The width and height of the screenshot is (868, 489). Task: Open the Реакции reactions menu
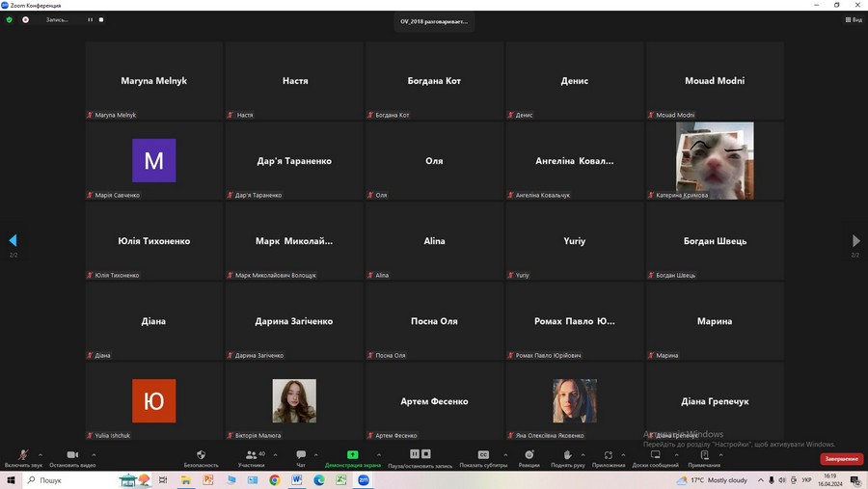point(529,455)
